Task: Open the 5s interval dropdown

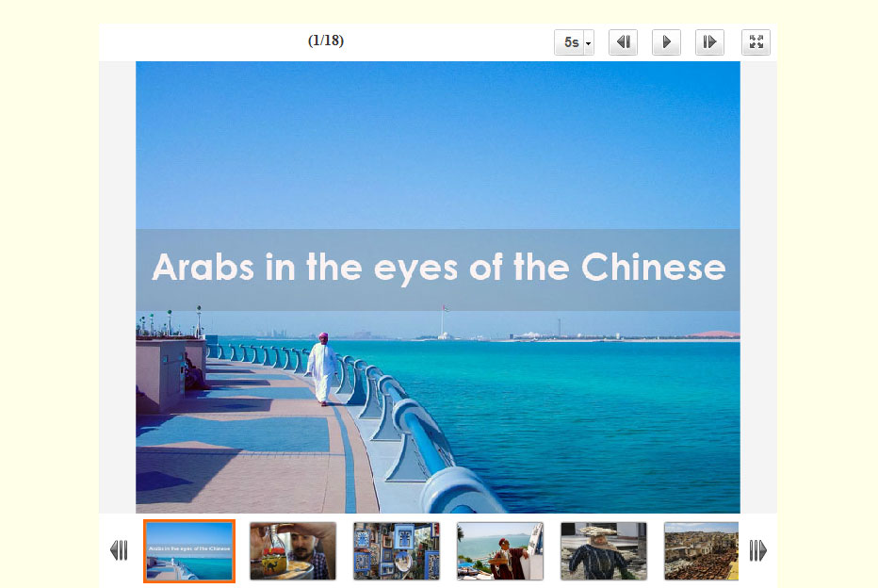Action: (x=574, y=42)
